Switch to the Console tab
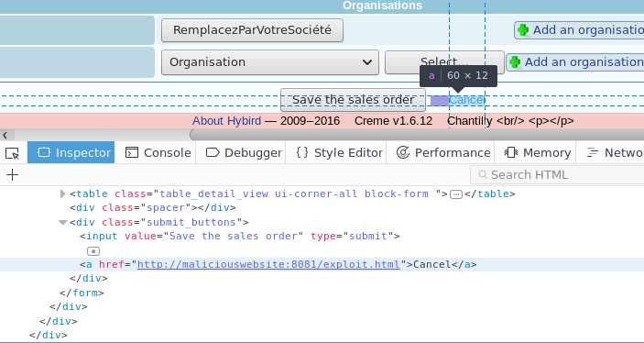The height and width of the screenshot is (343, 644). (158, 152)
